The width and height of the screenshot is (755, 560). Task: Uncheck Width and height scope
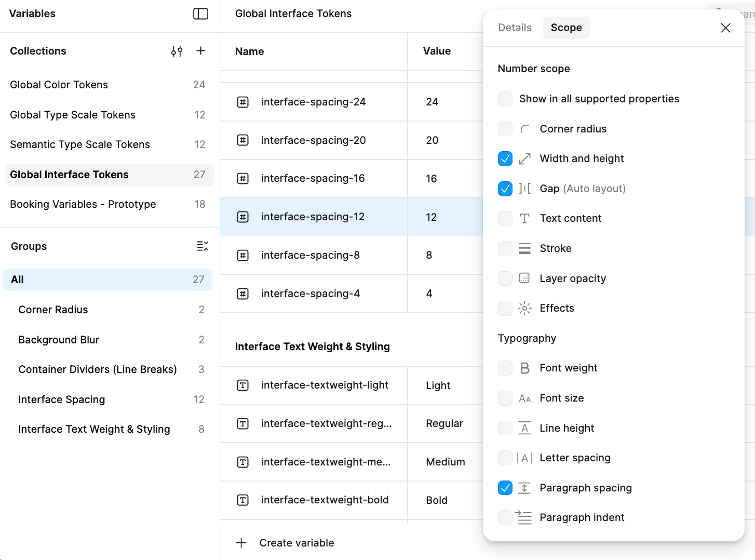[505, 159]
